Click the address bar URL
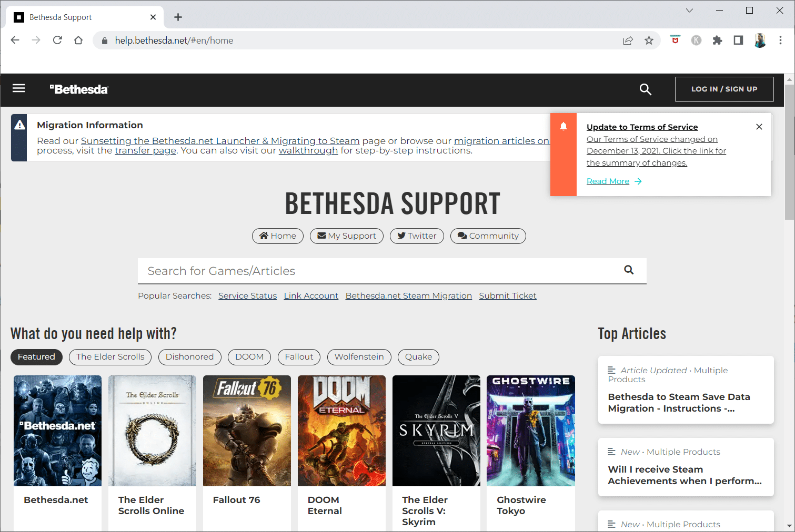This screenshot has height=532, width=795. click(174, 40)
